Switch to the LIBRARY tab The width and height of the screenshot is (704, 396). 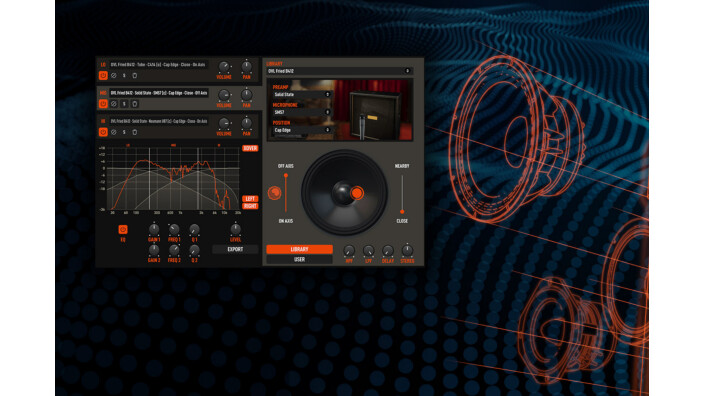click(299, 249)
